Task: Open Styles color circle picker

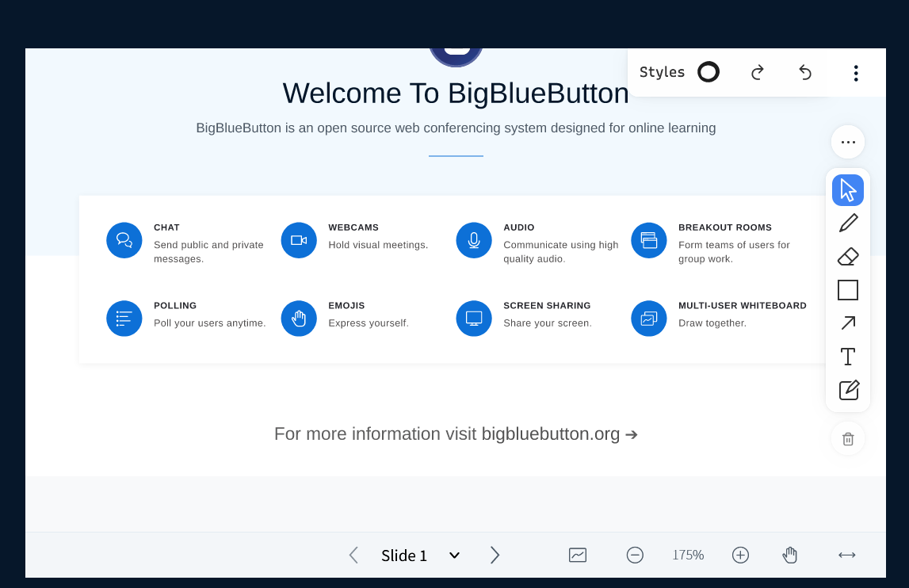Action: pyautogui.click(x=708, y=72)
